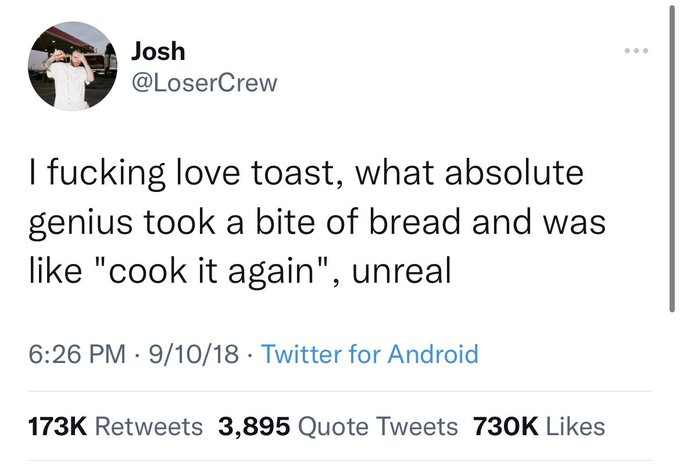Click Josh's profile avatar picture
680x466 pixels.
(x=70, y=67)
